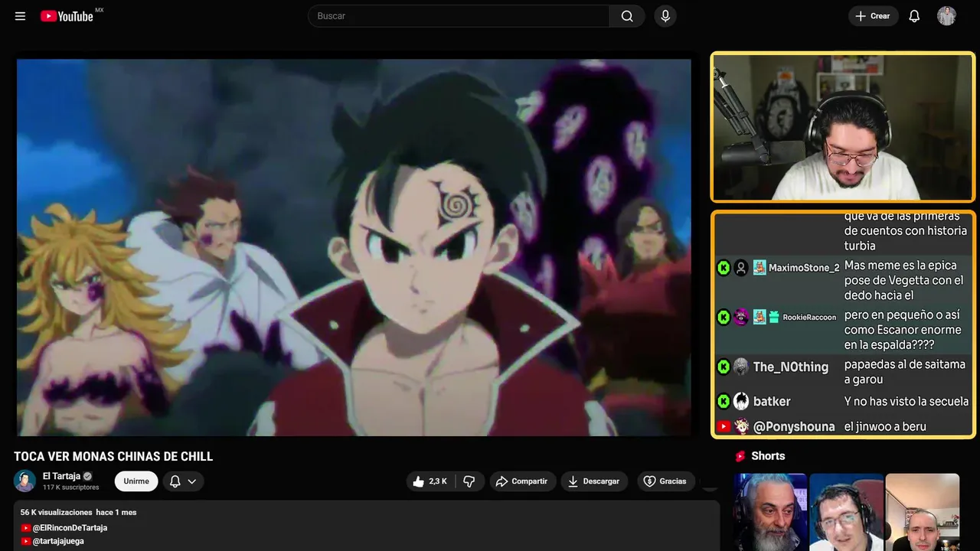Click the message 'papaedas al de saitama a garou'
The width and height of the screenshot is (980, 551).
pos(905,372)
